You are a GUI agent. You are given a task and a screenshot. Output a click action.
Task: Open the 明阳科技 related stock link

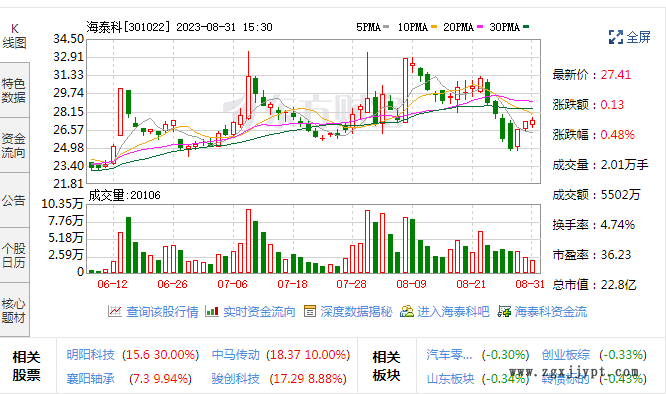point(90,355)
